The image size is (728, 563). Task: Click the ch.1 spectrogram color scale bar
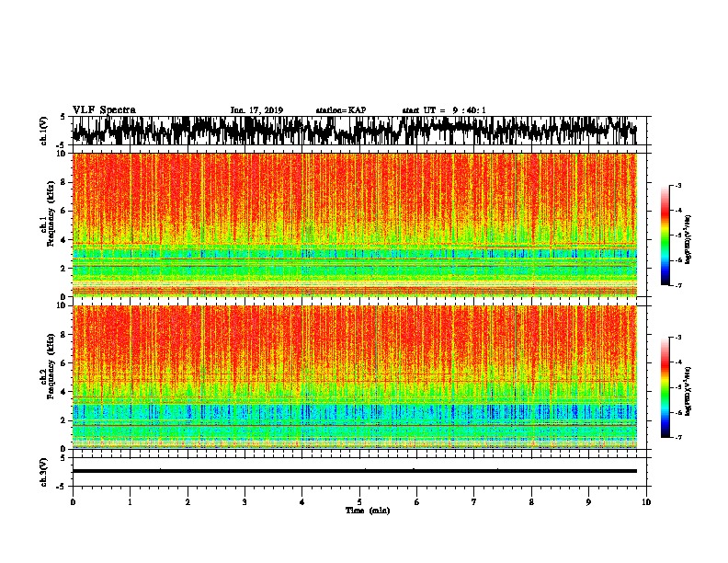point(665,236)
